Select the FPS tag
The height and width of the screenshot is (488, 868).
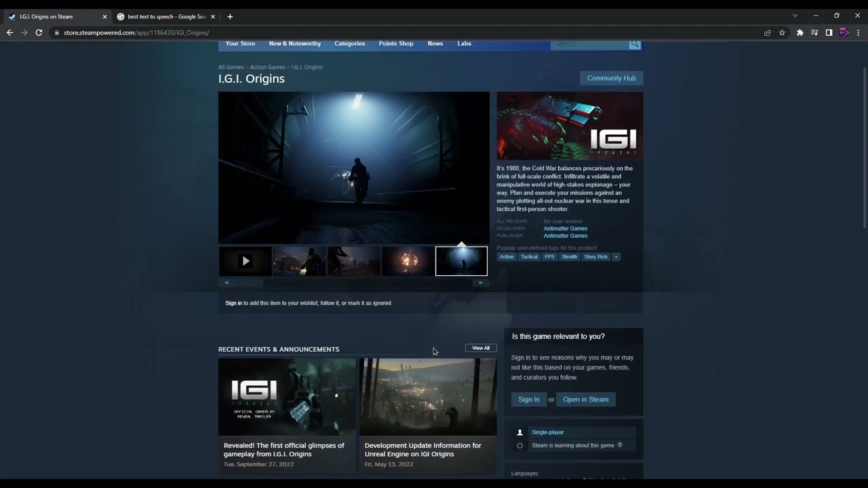(549, 257)
